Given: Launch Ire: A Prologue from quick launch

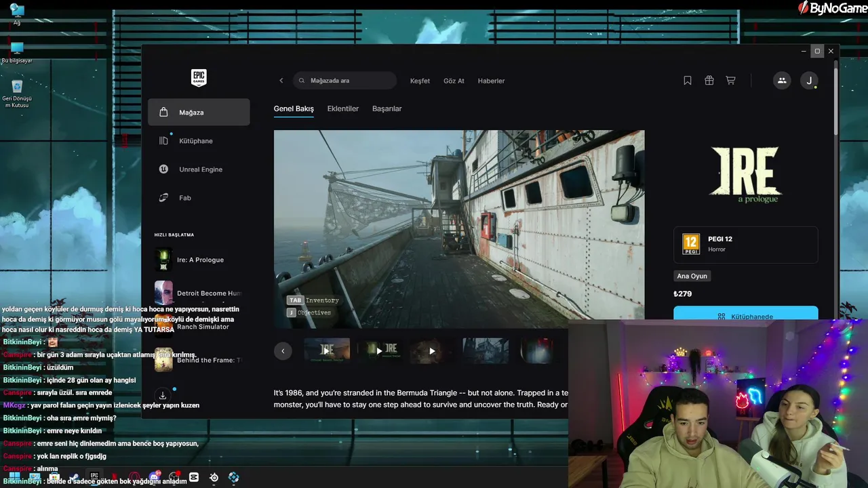Looking at the screenshot, I should click(199, 260).
